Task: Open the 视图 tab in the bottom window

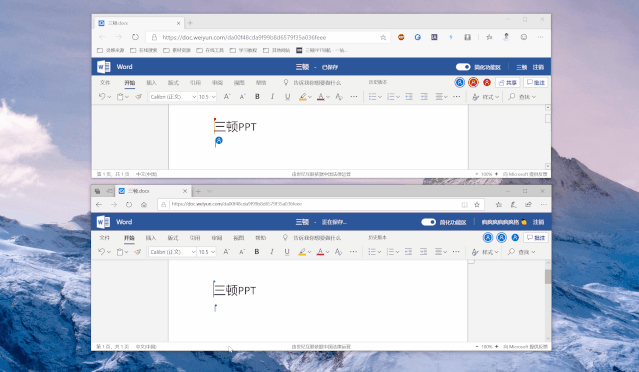Action: tap(239, 238)
